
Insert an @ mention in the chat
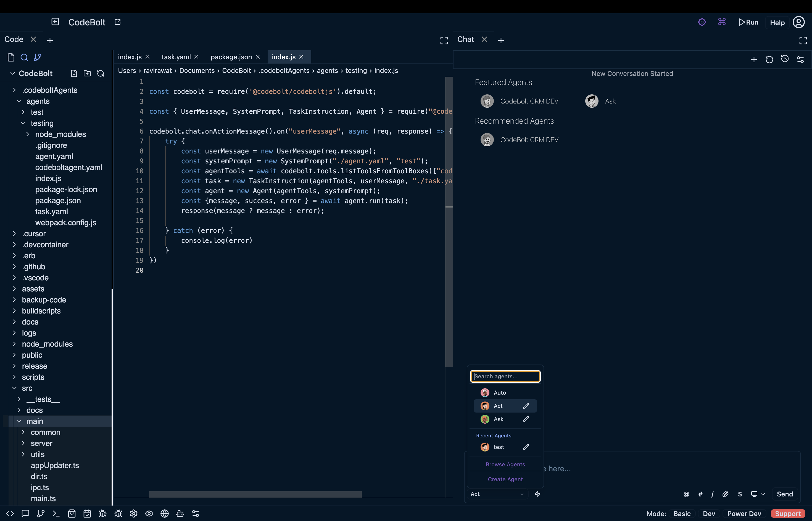(686, 494)
